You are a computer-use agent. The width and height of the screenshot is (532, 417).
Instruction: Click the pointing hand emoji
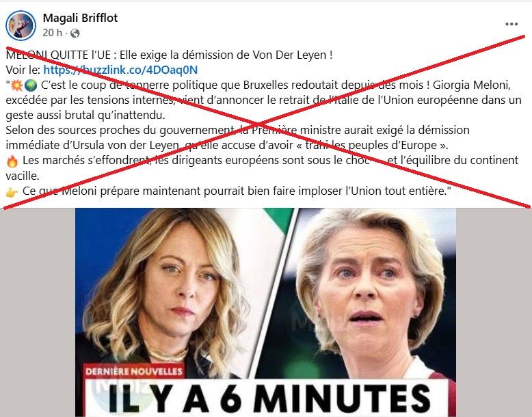coord(12,192)
